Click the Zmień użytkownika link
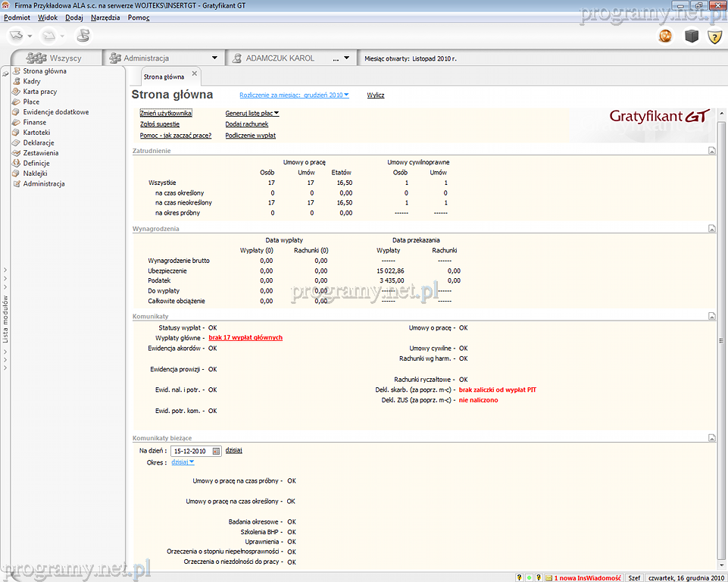728x582 pixels. tap(166, 113)
